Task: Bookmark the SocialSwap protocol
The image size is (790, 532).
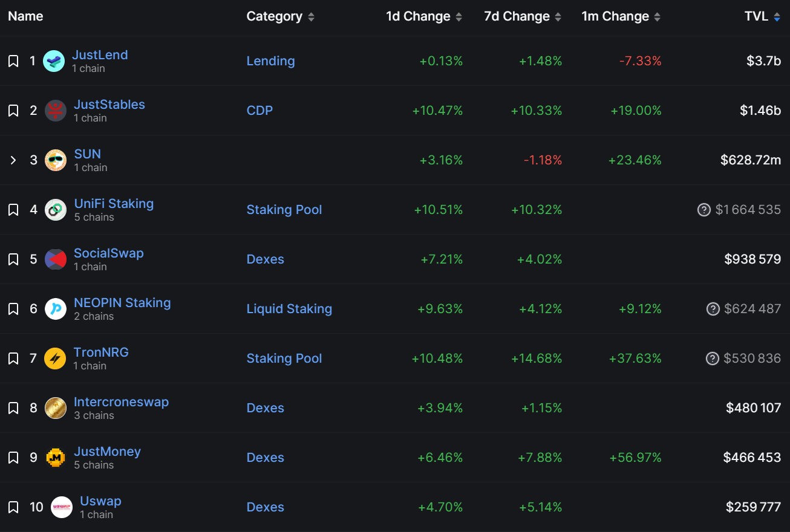Action: (x=13, y=259)
